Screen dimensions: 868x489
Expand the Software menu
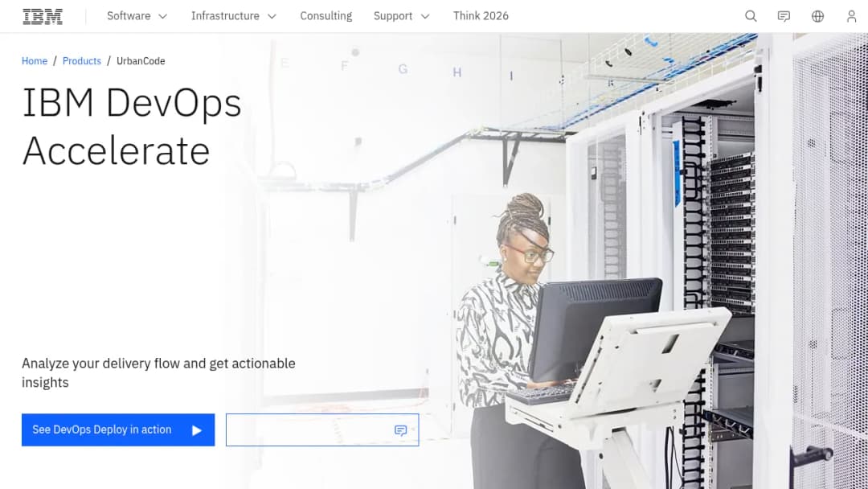(137, 16)
